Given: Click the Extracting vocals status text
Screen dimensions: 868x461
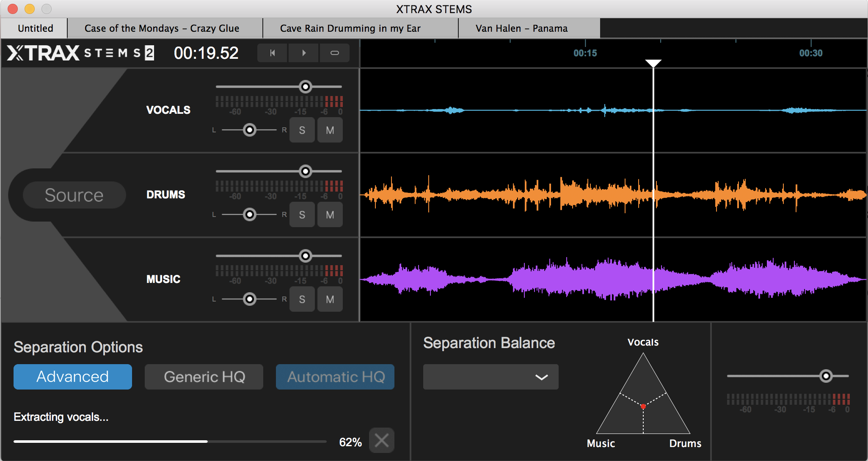Looking at the screenshot, I should (61, 417).
